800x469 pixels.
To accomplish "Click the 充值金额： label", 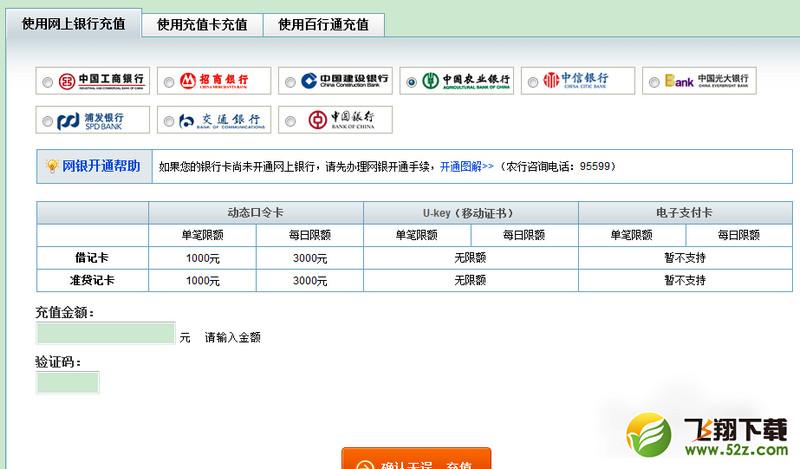I will point(65,312).
